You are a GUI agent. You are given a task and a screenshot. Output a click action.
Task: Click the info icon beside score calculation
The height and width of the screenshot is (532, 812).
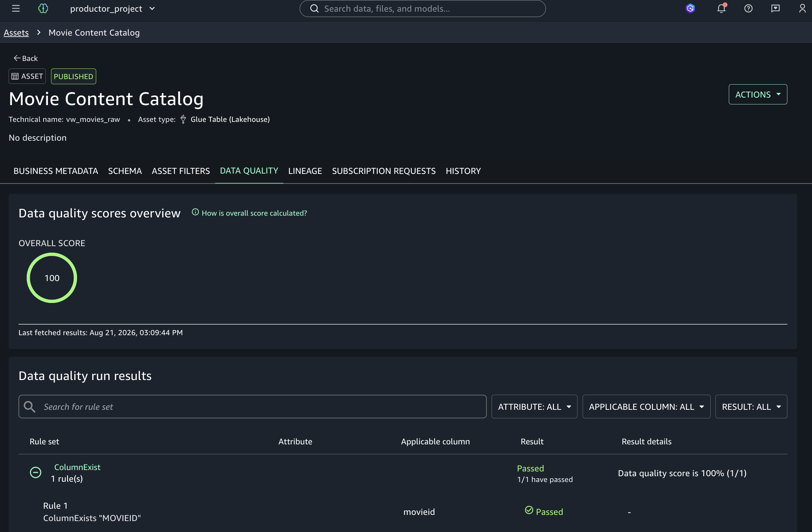195,212
